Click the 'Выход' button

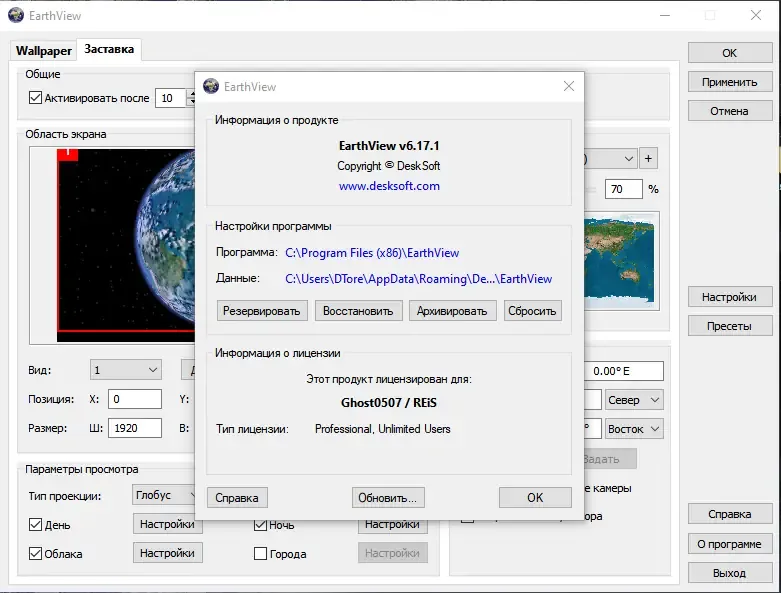tap(730, 573)
